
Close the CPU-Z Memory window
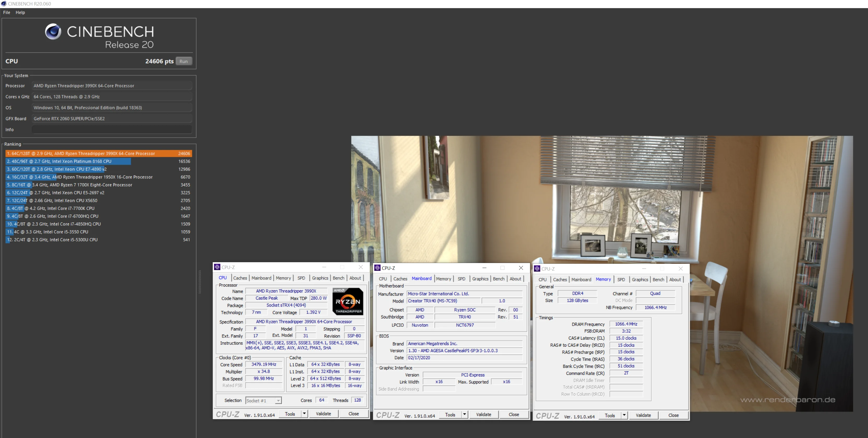681,268
